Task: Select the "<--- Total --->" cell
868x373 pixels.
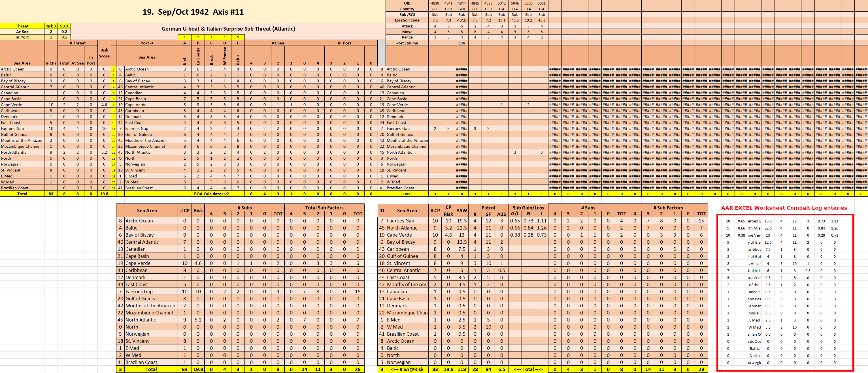Action: [x=528, y=369]
